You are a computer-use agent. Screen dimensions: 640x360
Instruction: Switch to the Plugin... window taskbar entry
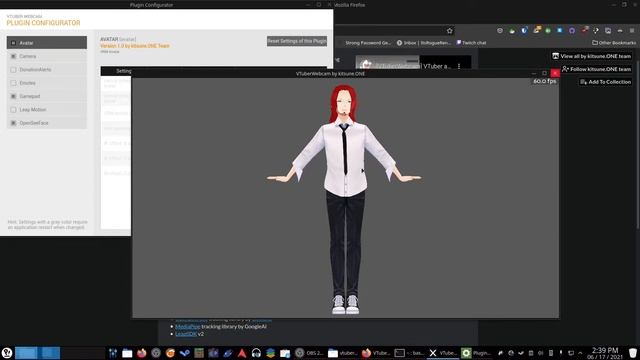(x=476, y=353)
